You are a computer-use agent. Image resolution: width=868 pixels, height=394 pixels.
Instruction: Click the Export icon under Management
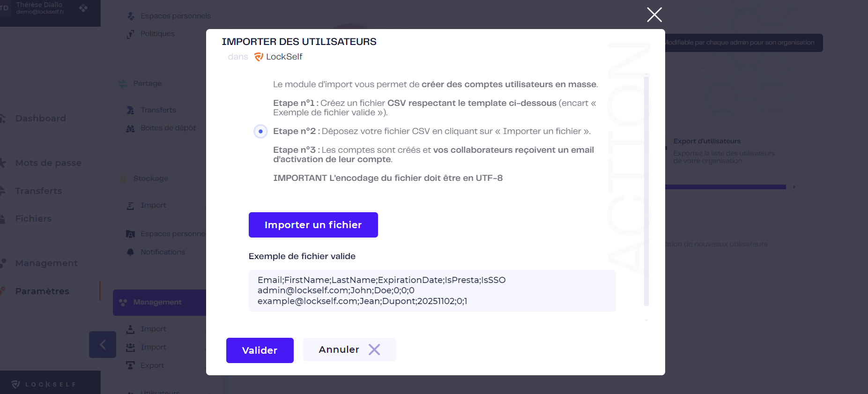point(130,365)
